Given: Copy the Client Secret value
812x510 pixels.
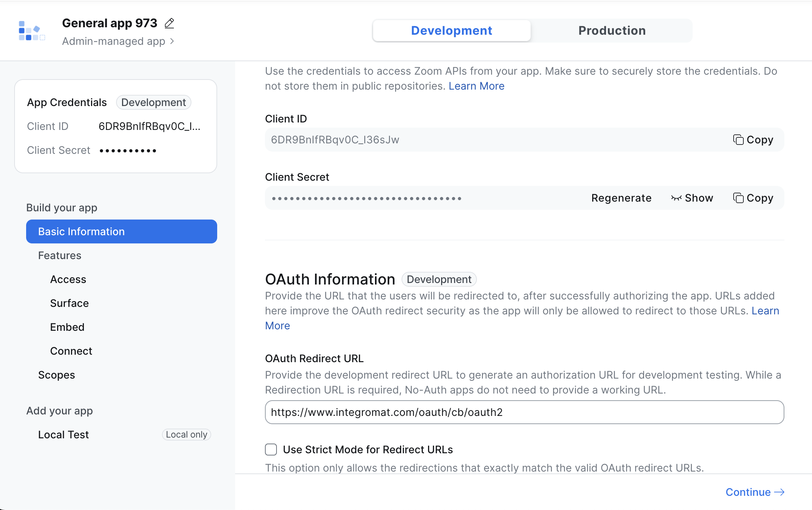Looking at the screenshot, I should (x=753, y=198).
